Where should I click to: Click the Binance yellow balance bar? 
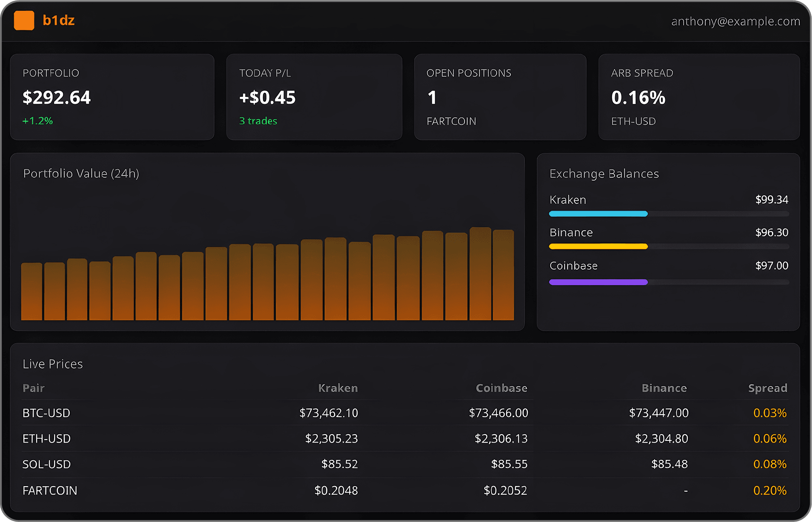598,246
